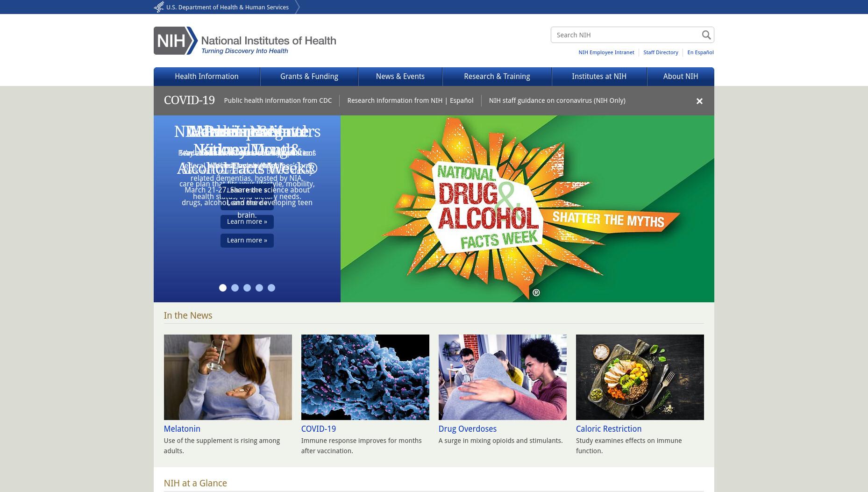This screenshot has height=492, width=868.
Task: Click the In the News heading
Action: pyautogui.click(x=188, y=315)
